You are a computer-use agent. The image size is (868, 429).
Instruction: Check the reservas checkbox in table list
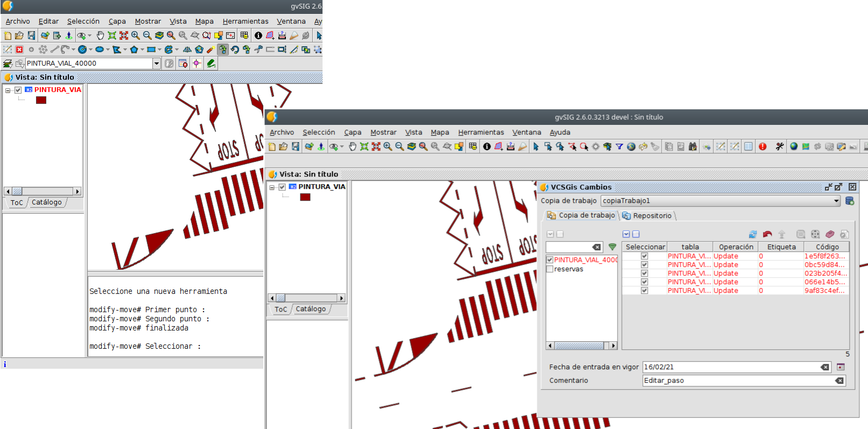coord(550,269)
